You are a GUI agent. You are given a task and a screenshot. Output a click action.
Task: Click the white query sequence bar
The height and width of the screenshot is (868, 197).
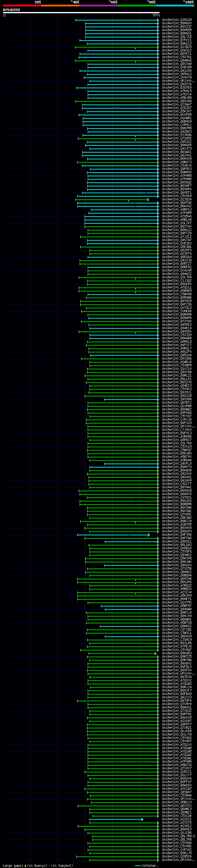tap(81, 12)
